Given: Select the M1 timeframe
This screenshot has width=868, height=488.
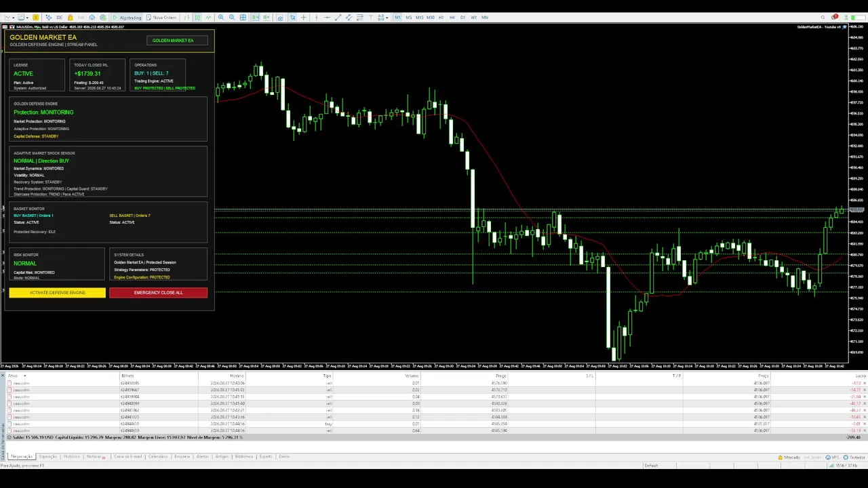Looking at the screenshot, I should (x=397, y=17).
